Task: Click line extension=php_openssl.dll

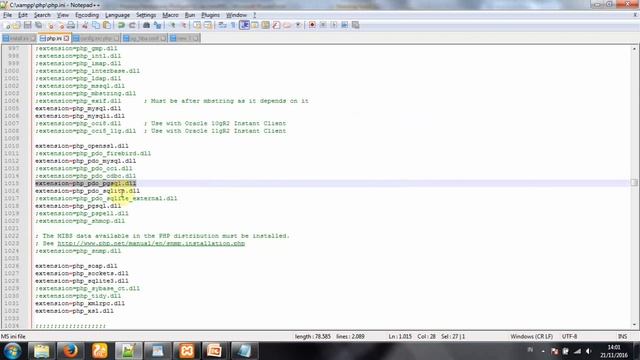Action: [82, 146]
